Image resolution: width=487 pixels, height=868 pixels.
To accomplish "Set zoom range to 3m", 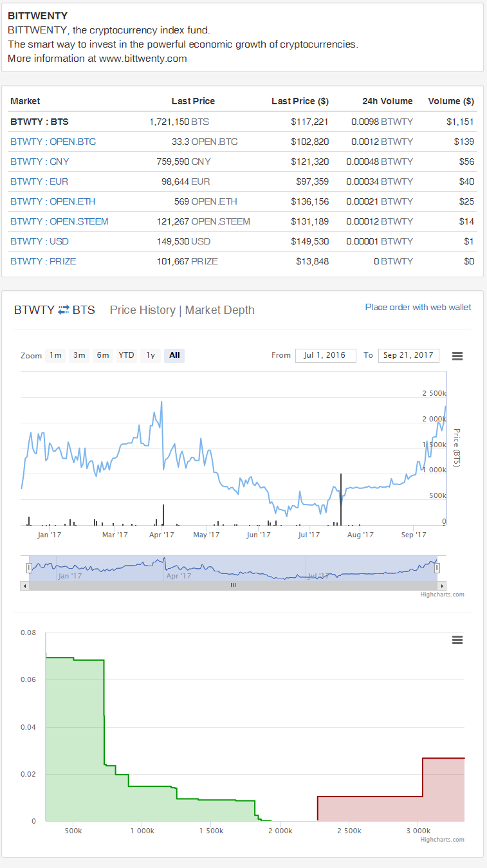I will [79, 355].
